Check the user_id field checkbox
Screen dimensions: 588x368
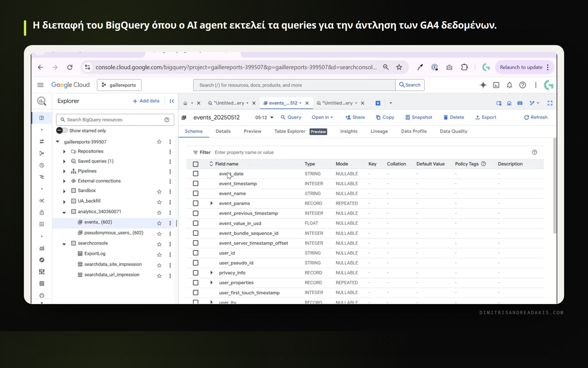196,253
